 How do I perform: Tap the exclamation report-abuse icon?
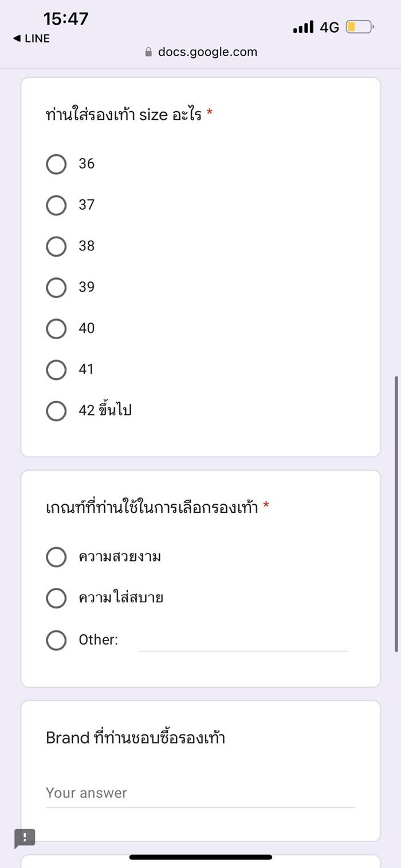pos(24,838)
